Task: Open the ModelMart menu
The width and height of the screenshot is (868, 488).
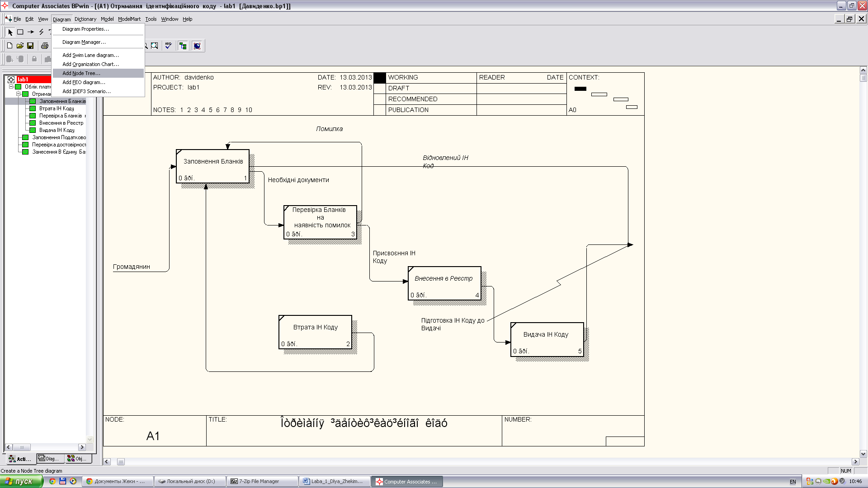Action: click(x=129, y=19)
